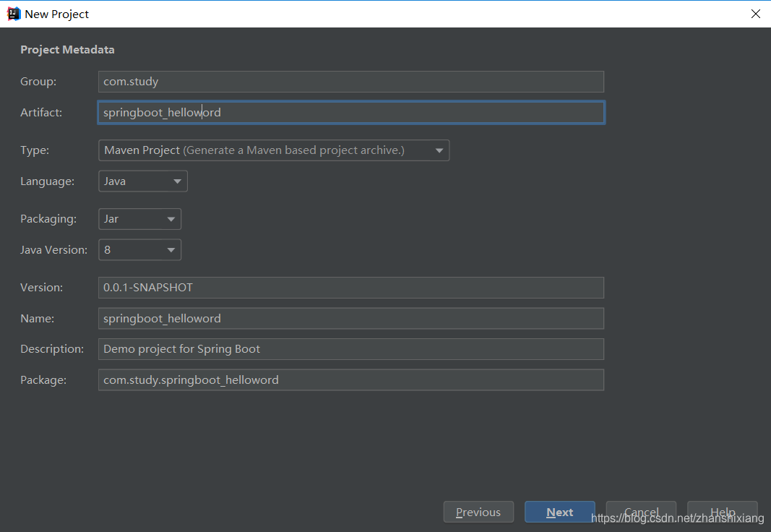Click the Group input field
This screenshot has height=532, width=771.
point(351,82)
